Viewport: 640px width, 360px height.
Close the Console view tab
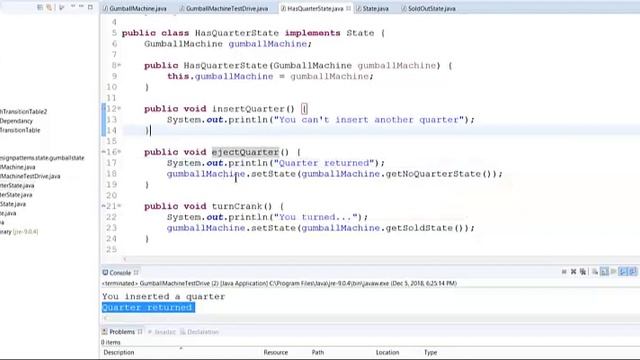click(136, 273)
